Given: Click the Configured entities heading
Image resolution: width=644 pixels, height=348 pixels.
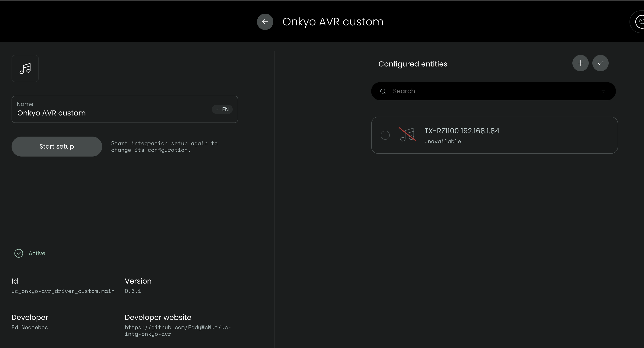Looking at the screenshot, I should [413, 64].
